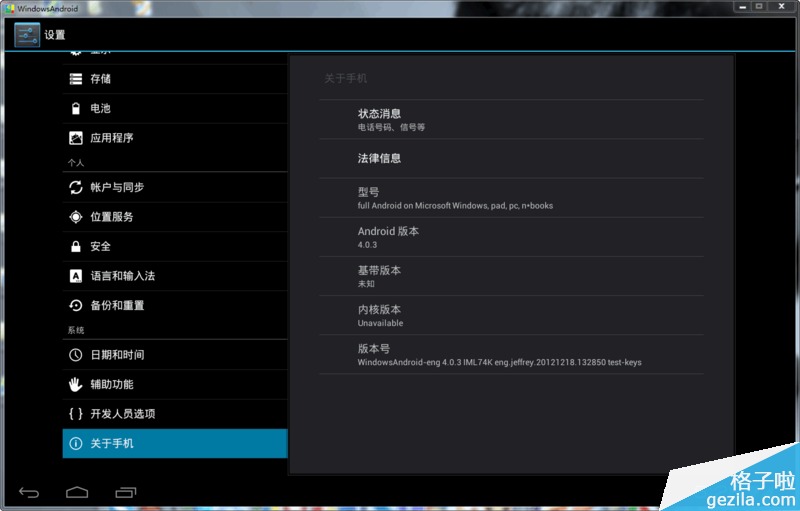Open 语言和输入法 settings

(175, 276)
